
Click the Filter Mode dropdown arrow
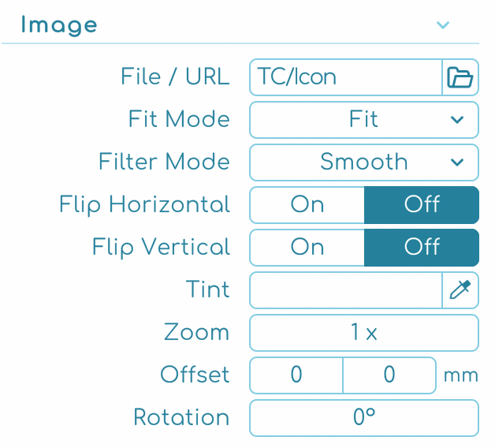457,162
